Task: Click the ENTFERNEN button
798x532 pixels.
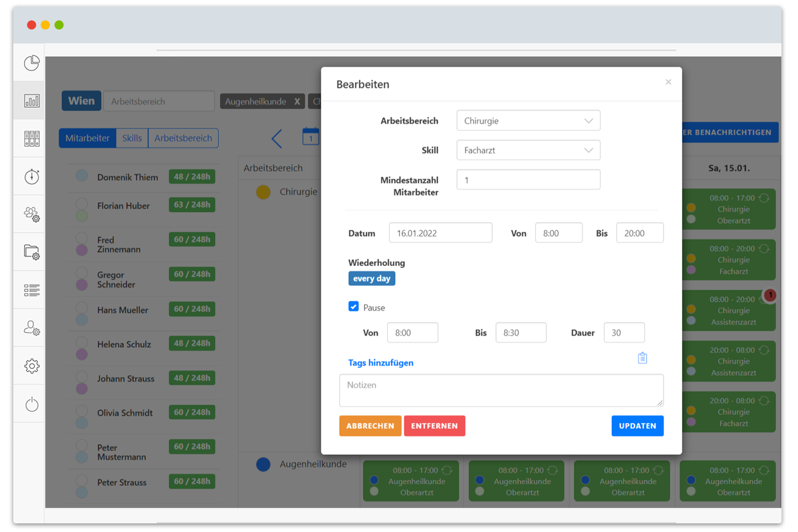Action: (x=435, y=426)
